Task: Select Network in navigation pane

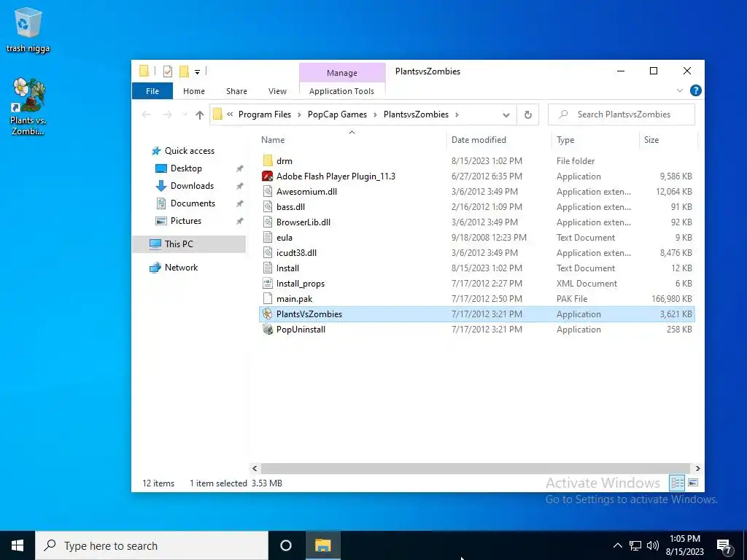Action: click(x=181, y=268)
